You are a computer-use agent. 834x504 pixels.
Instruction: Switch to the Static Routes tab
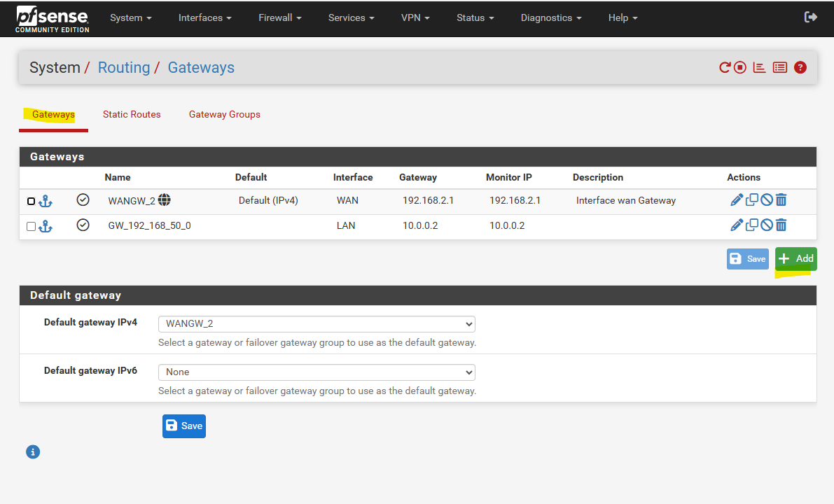(x=132, y=114)
